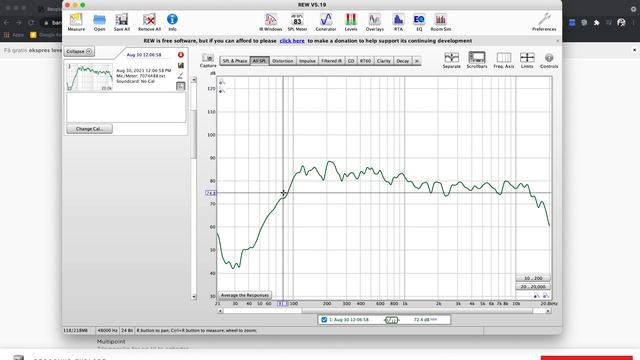Click the Measure toolbar icon
This screenshot has width=640, height=360.
point(76,22)
